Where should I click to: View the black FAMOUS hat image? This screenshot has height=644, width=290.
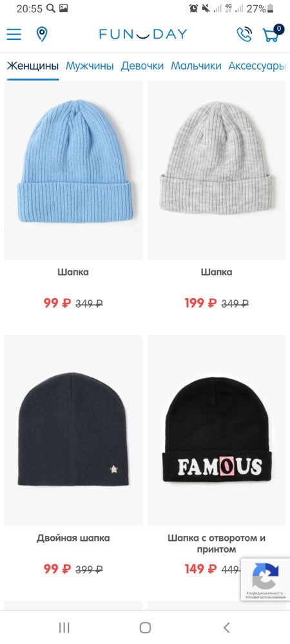click(x=217, y=430)
